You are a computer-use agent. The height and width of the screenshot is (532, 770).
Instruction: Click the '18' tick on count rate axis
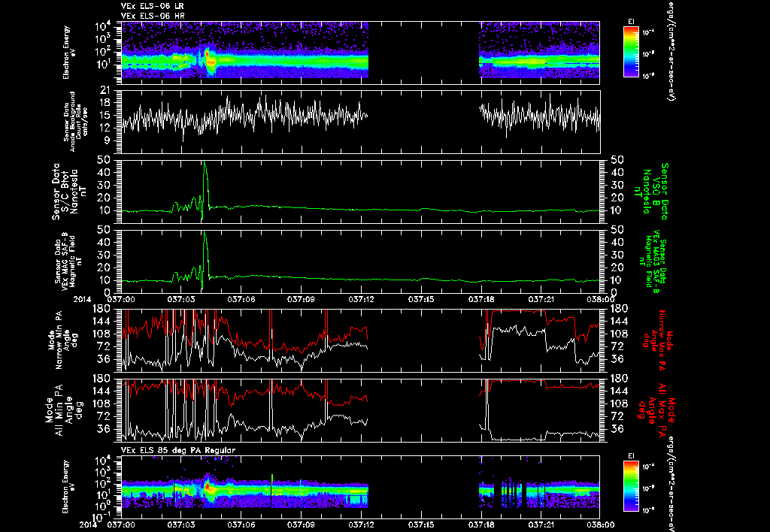[105, 103]
